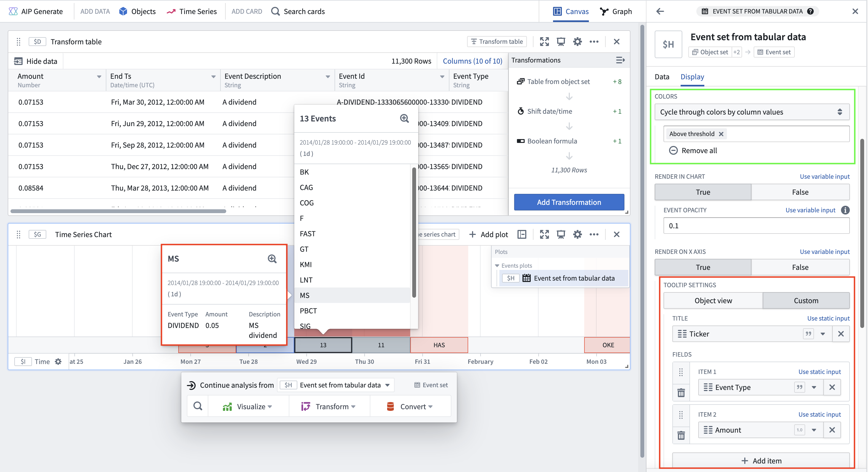
Task: Set Render on X axis to True
Action: 703,267
